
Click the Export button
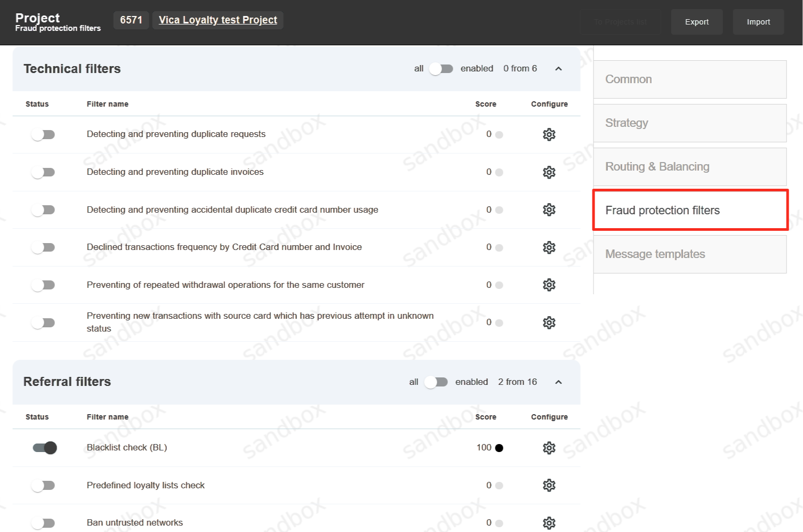696,22
